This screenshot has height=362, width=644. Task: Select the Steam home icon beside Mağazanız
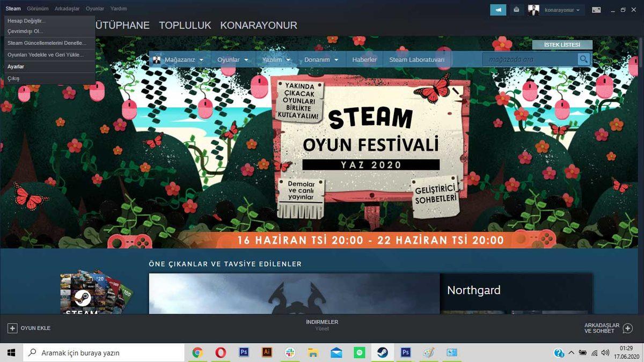click(x=156, y=59)
